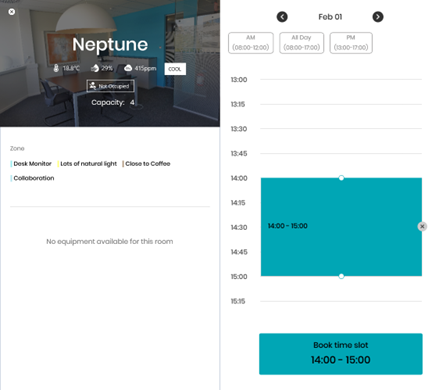Click the COOL status badge
Screen dimensions: 439x390
click(x=175, y=69)
